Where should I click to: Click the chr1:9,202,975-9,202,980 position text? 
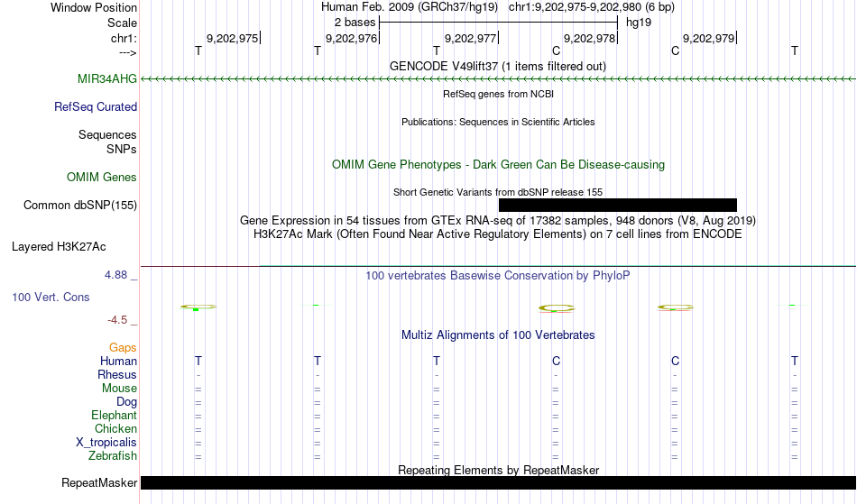[x=592, y=7]
